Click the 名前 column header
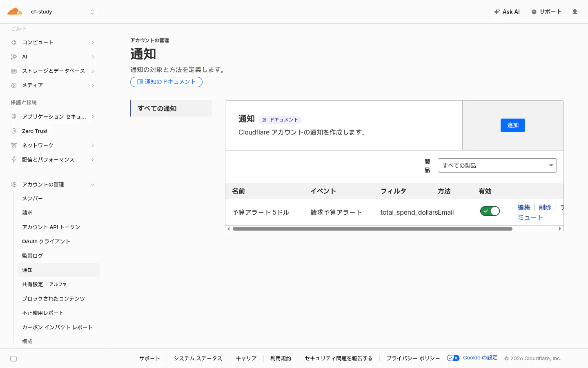The height and width of the screenshot is (368, 588). (238, 191)
